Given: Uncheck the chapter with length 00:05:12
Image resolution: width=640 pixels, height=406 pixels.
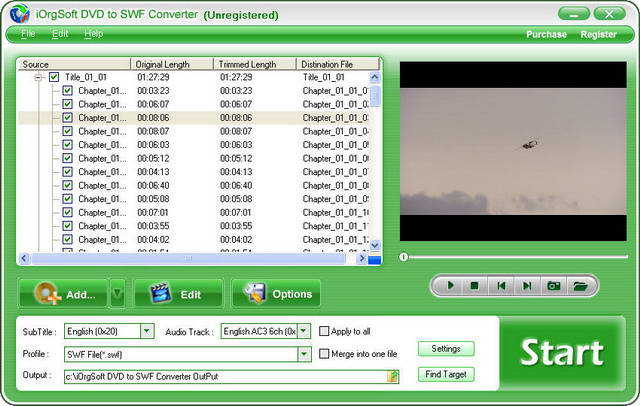Looking at the screenshot, I should (67, 158).
